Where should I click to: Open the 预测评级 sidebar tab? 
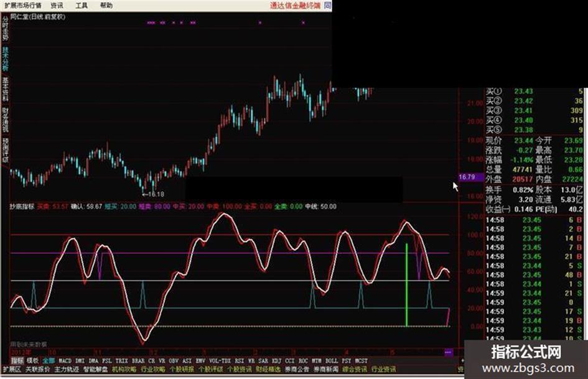click(5, 150)
